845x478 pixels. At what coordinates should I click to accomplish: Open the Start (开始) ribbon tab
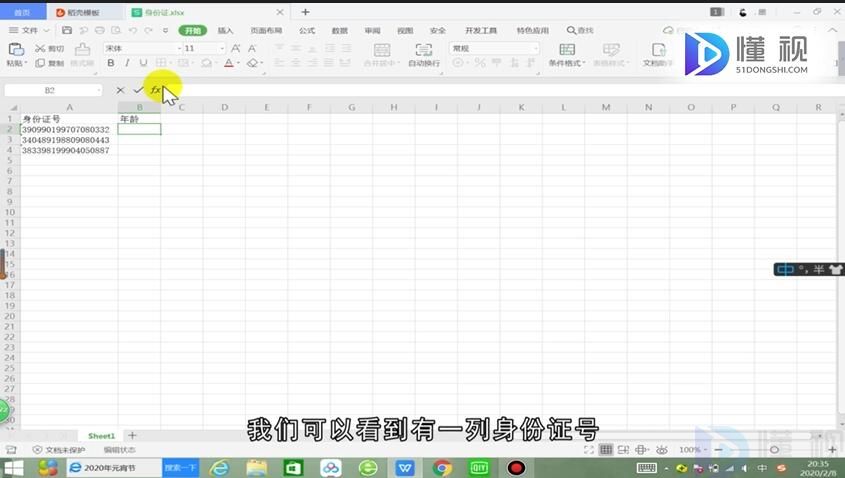[193, 30]
